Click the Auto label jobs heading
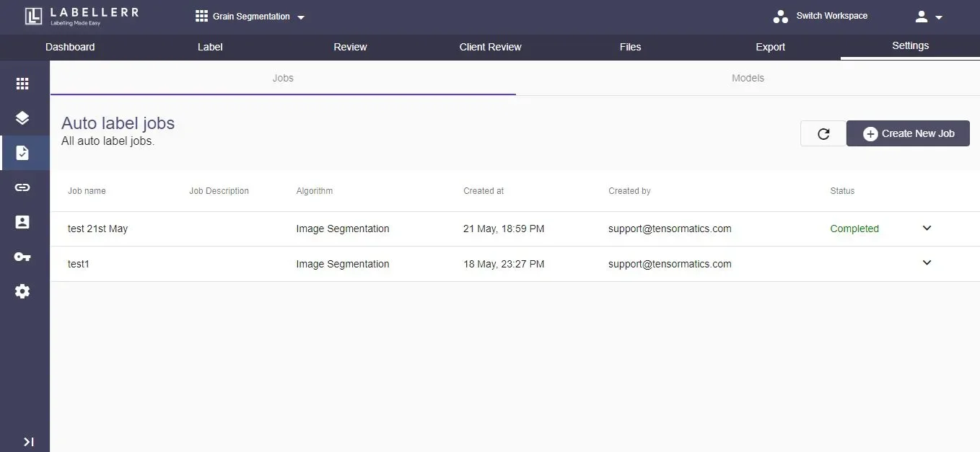This screenshot has height=452, width=980. (118, 123)
